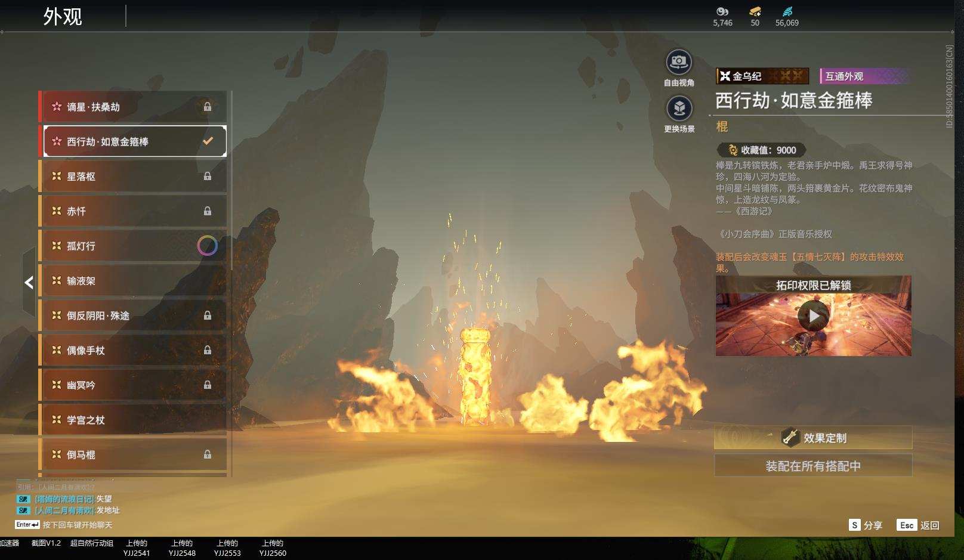Go back with Esc 返回 button
This screenshot has width=964, height=560.
coord(918,525)
